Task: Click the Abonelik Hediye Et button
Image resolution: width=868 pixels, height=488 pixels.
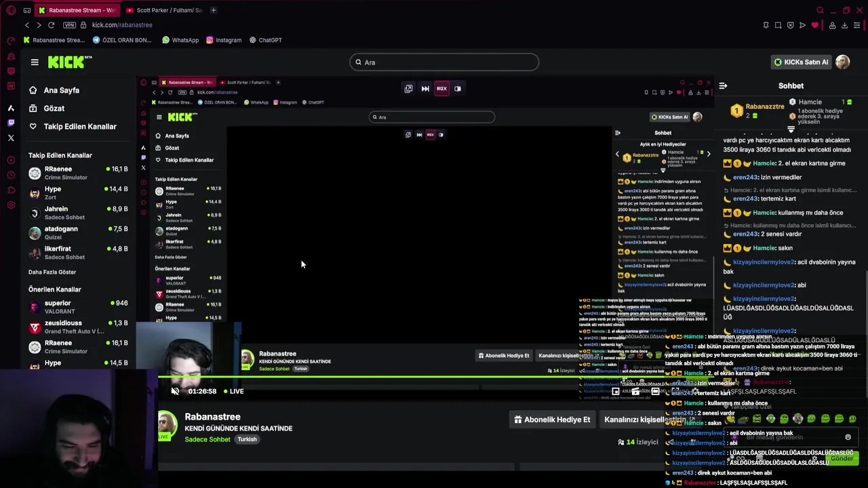Action: 552,420
